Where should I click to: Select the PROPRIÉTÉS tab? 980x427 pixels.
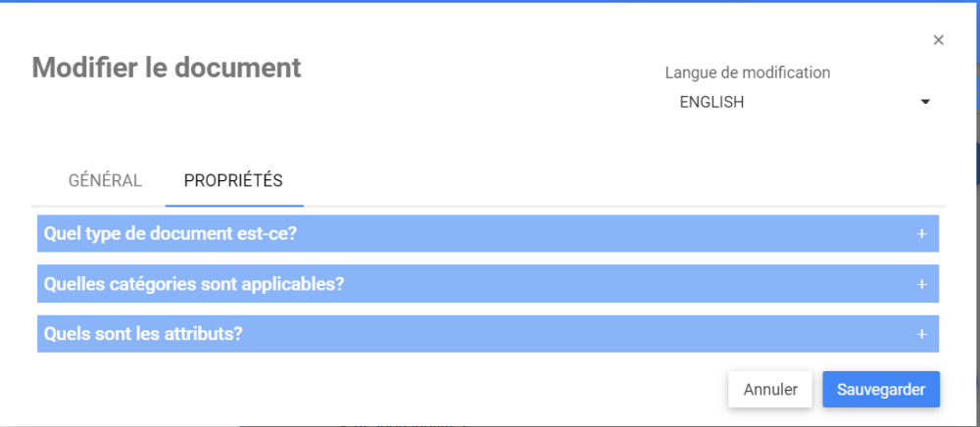pos(233,181)
